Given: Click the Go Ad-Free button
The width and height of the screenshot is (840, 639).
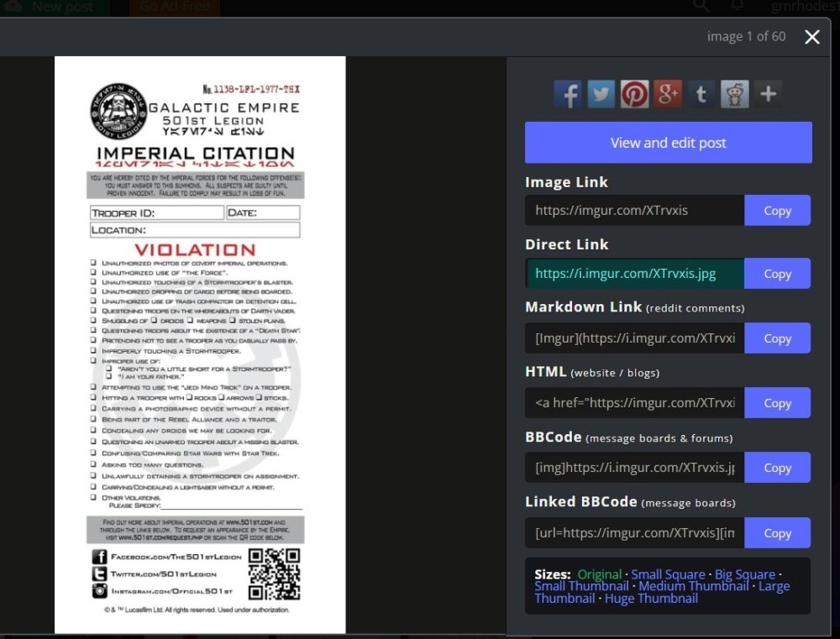Looking at the screenshot, I should click(x=174, y=7).
